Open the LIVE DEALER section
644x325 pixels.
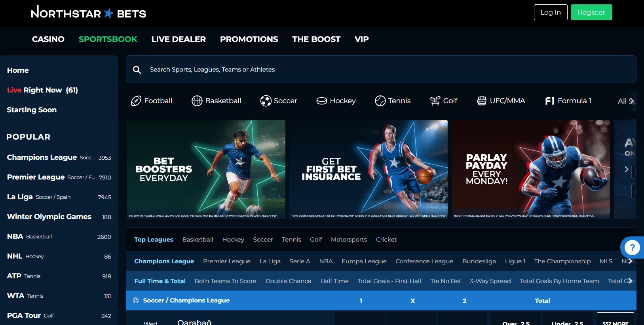[x=179, y=39]
